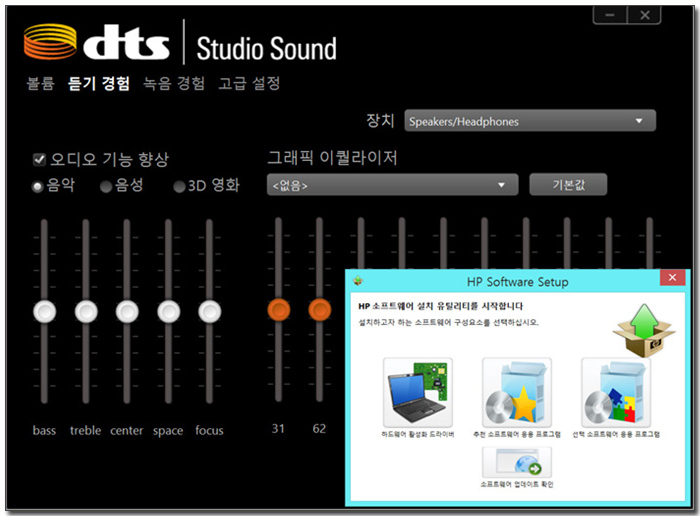Viewport: 700px width, 516px height.
Task: Click the focus label text
Action: tap(209, 430)
